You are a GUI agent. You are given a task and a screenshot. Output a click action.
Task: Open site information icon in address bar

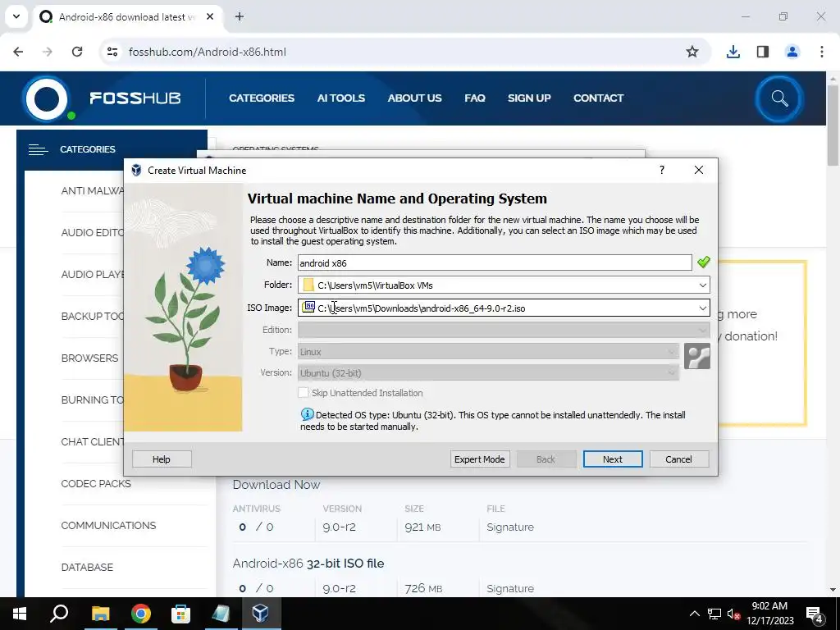click(112, 52)
